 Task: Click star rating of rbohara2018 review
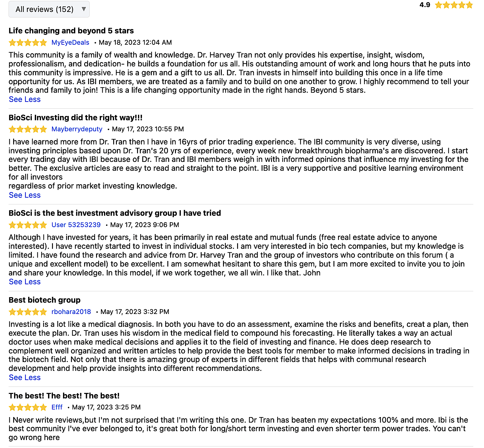(28, 312)
